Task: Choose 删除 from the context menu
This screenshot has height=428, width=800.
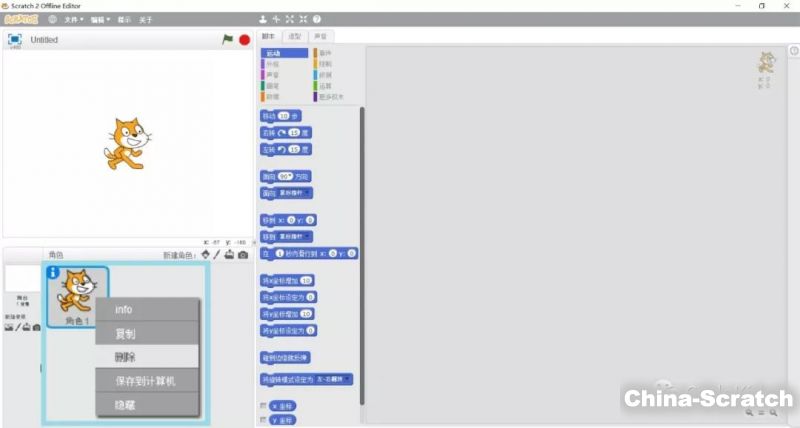Action: pyautogui.click(x=126, y=357)
